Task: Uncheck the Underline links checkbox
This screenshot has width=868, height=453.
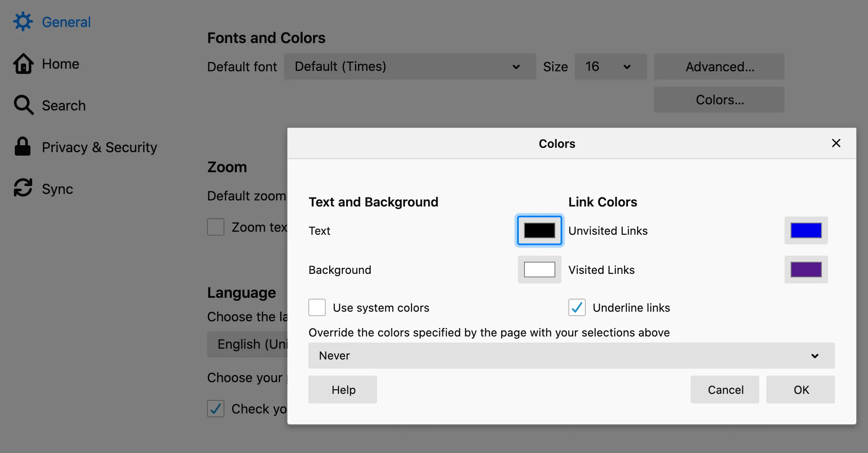Action: 577,307
